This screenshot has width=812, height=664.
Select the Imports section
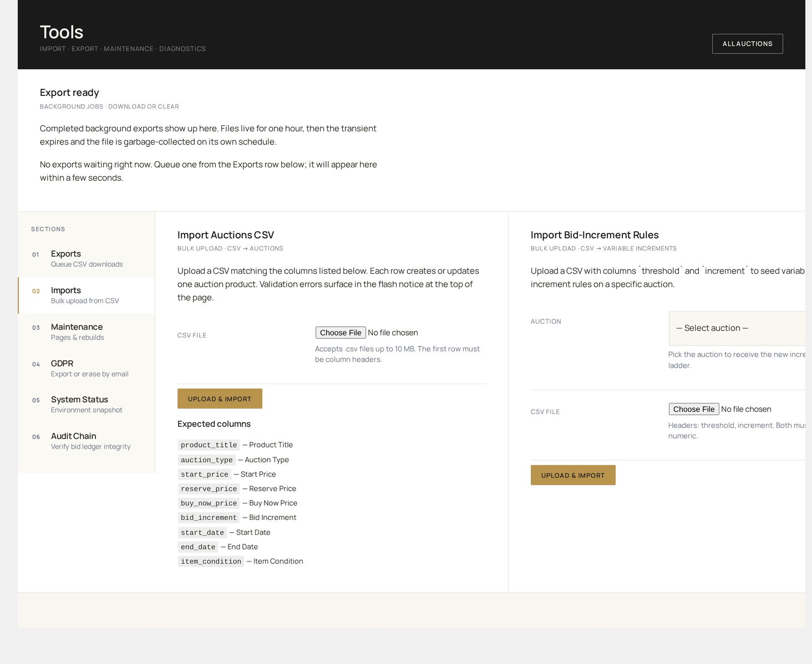tap(87, 295)
